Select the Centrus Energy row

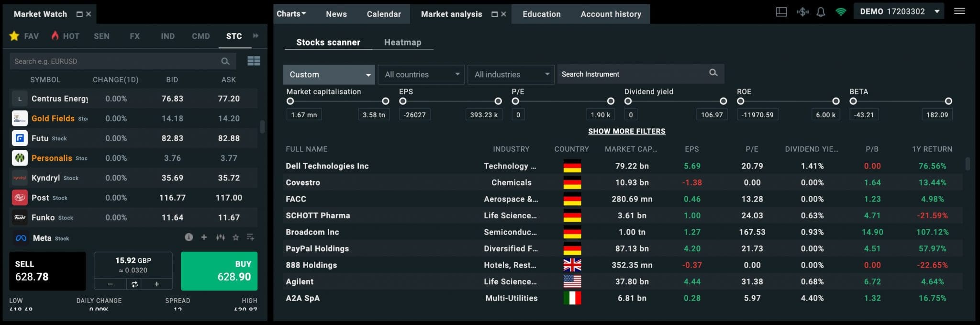134,99
